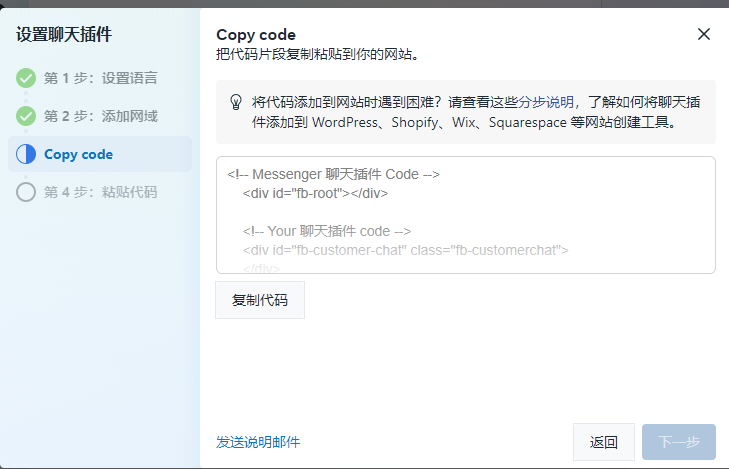Click the 返回 button
This screenshot has width=729, height=469.
[x=604, y=442]
